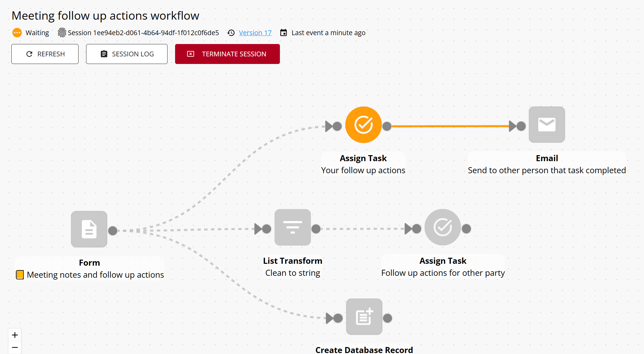The height and width of the screenshot is (354, 644).
Task: Click the session ID text
Action: (x=143, y=33)
